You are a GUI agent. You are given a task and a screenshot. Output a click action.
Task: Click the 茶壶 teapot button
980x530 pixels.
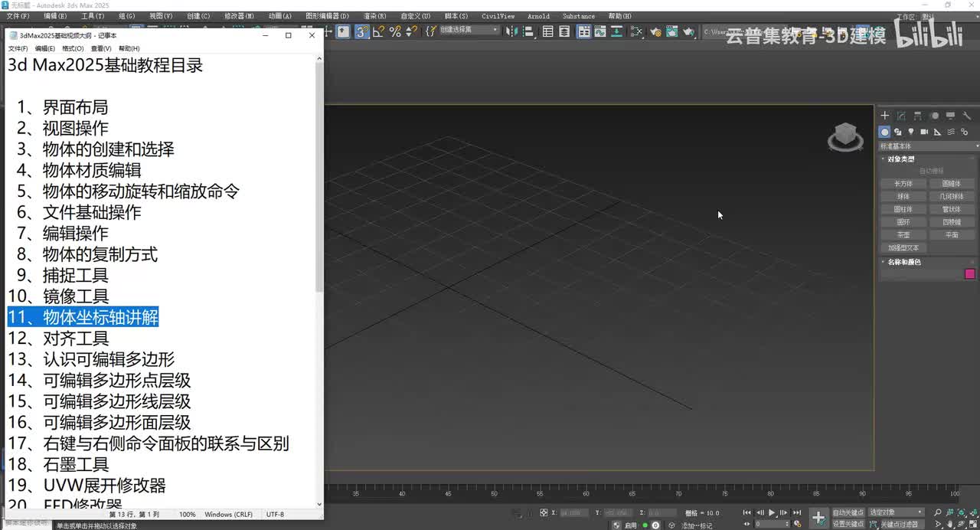pos(903,235)
